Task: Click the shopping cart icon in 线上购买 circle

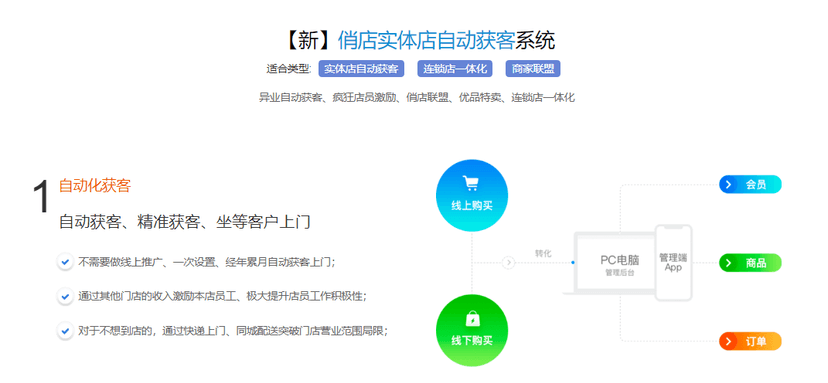Action: pyautogui.click(x=471, y=183)
